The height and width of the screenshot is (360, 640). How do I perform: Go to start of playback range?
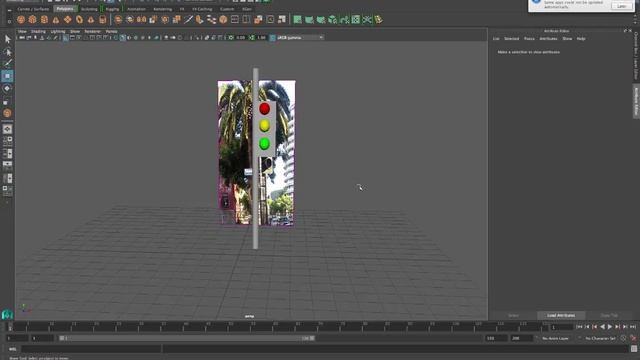coord(579,327)
